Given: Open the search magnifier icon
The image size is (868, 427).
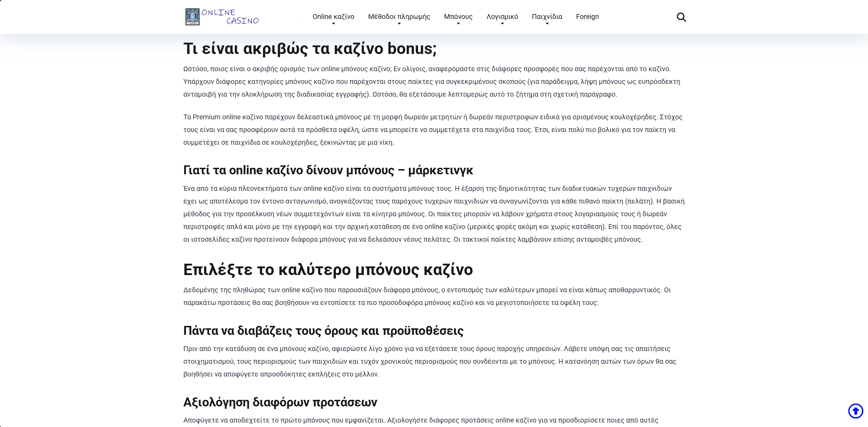Looking at the screenshot, I should pyautogui.click(x=681, y=17).
